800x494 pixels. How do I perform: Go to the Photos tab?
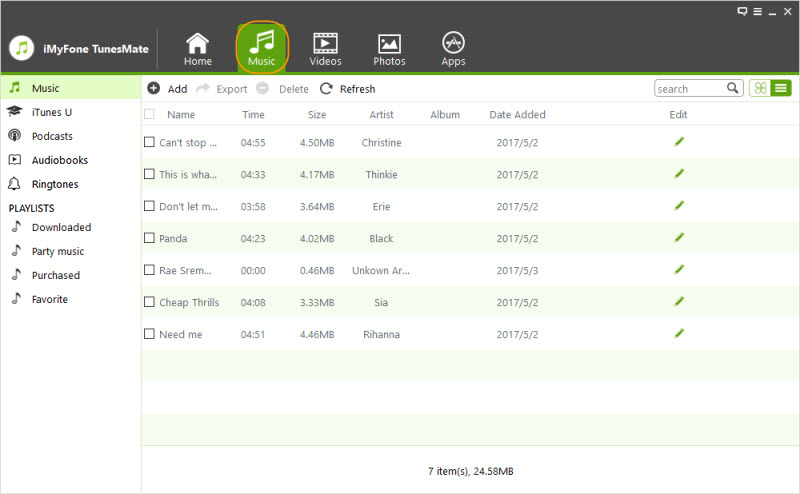389,49
